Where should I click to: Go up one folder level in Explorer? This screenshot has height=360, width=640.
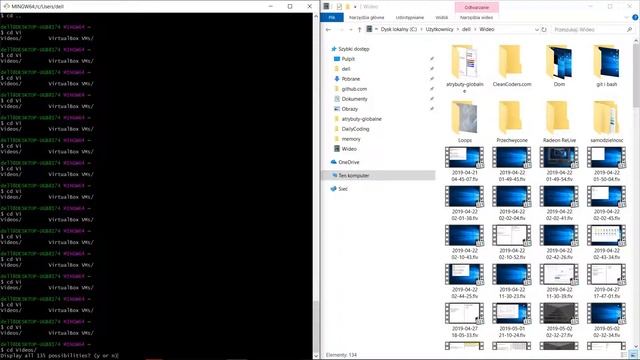point(360,29)
